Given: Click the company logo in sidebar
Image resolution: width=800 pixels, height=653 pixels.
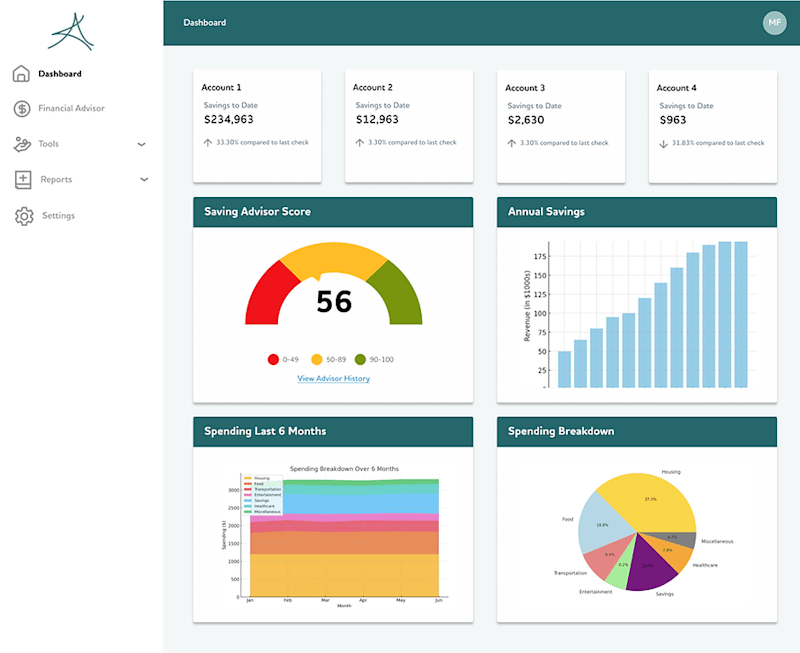Looking at the screenshot, I should point(72,32).
